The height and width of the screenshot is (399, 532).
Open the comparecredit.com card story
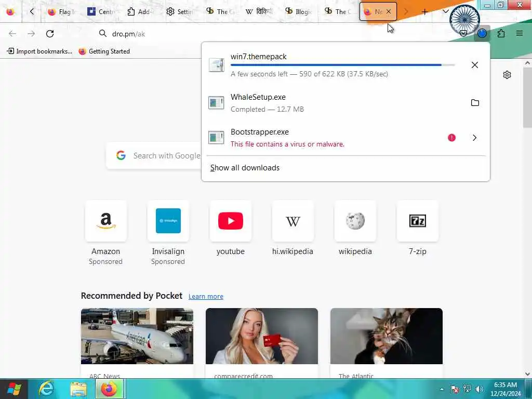(262, 343)
